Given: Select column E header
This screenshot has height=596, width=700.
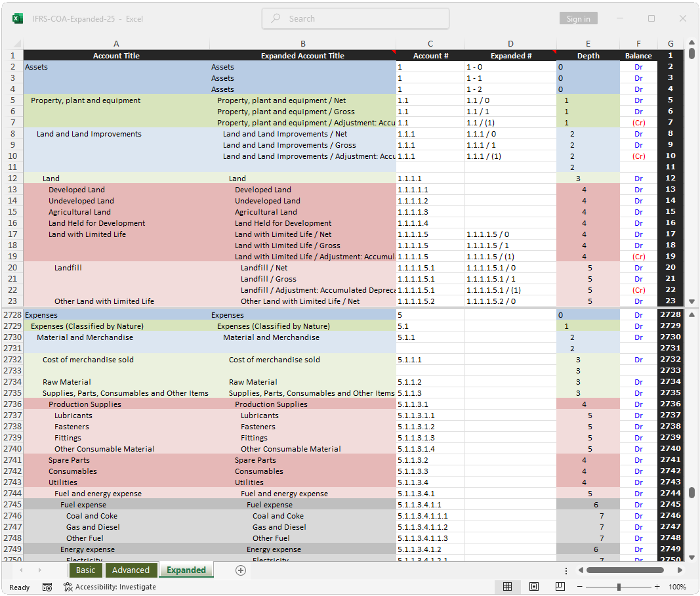Looking at the screenshot, I should [x=588, y=44].
